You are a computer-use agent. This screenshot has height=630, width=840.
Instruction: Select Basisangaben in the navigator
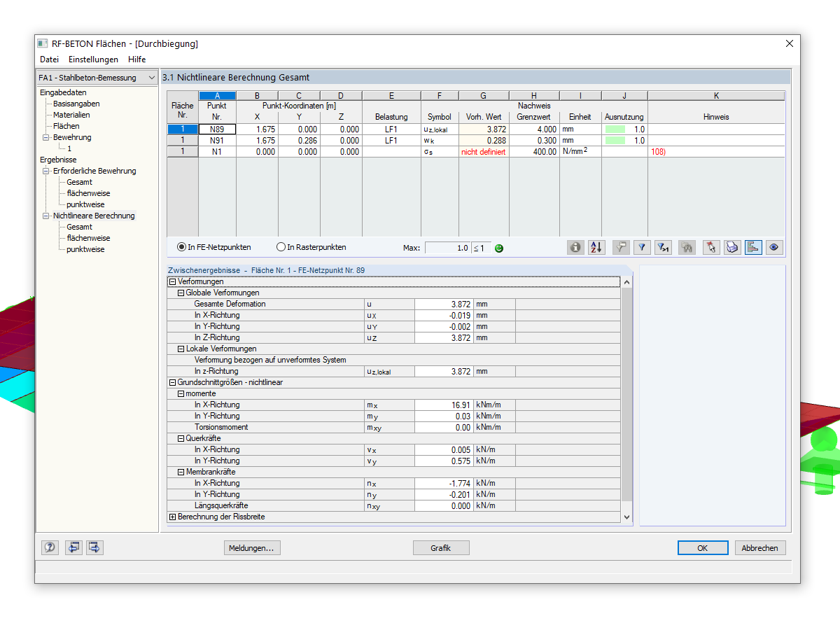tap(76, 104)
